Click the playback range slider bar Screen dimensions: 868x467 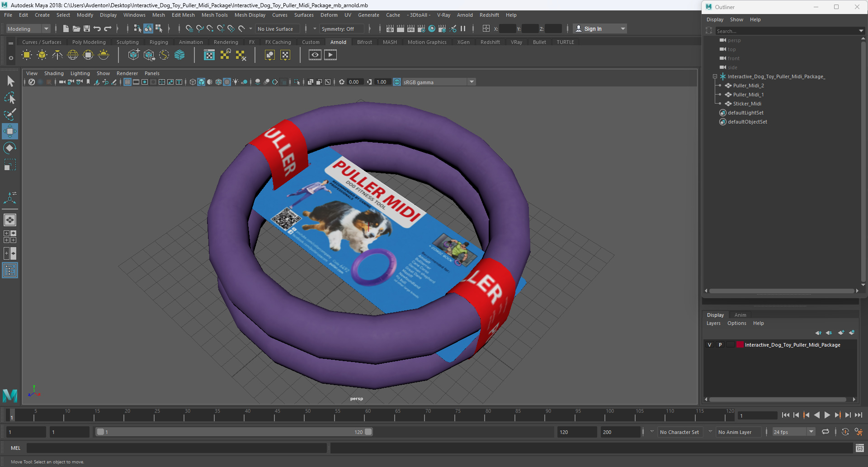234,432
